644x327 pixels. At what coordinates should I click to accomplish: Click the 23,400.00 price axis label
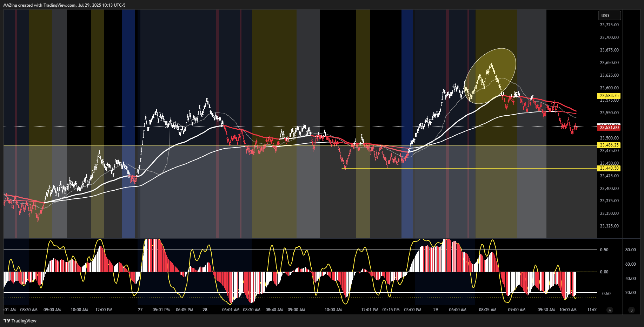click(609, 189)
